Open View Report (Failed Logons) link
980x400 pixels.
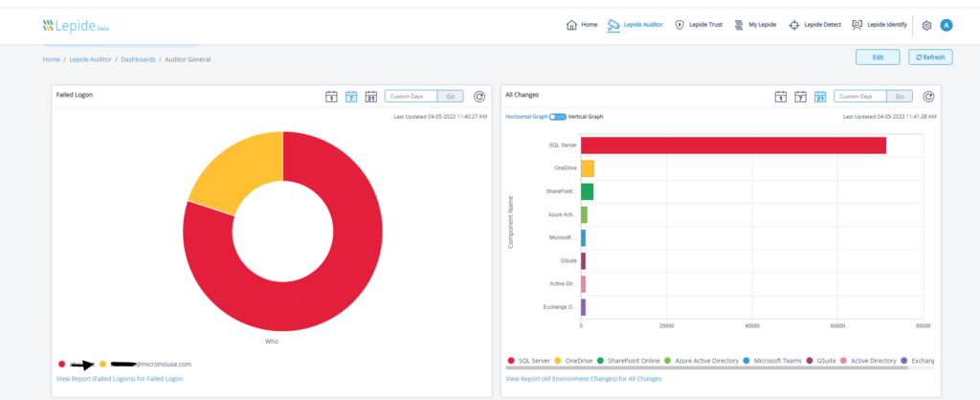click(120, 379)
